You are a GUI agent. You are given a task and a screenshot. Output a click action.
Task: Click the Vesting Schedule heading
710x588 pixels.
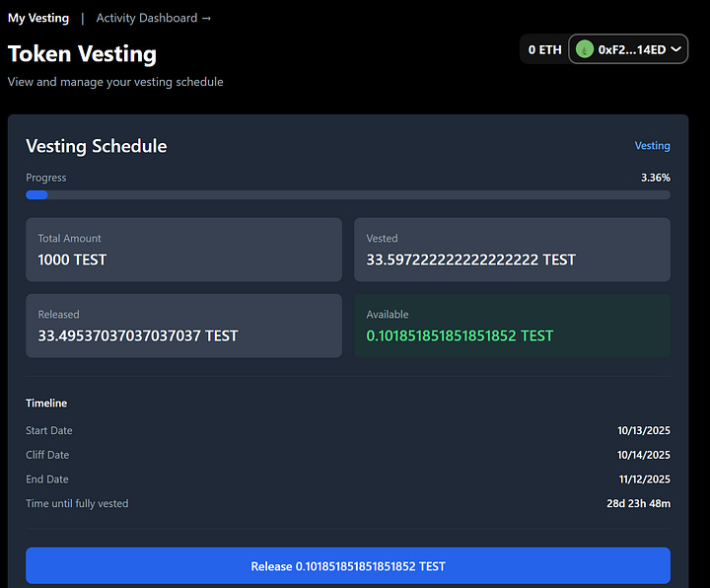pos(96,146)
